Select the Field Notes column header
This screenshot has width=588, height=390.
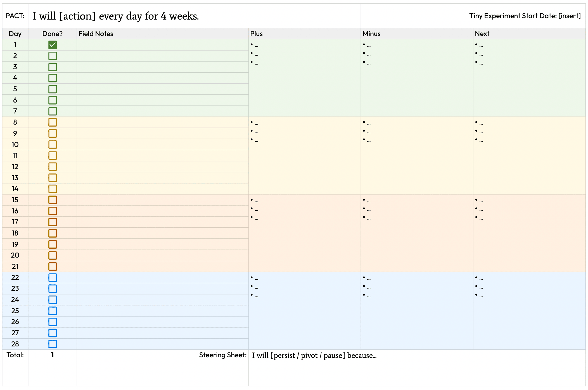(x=163, y=34)
